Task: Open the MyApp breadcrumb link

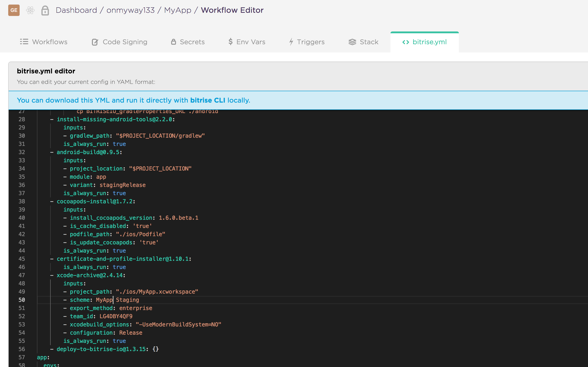Action: (x=177, y=10)
